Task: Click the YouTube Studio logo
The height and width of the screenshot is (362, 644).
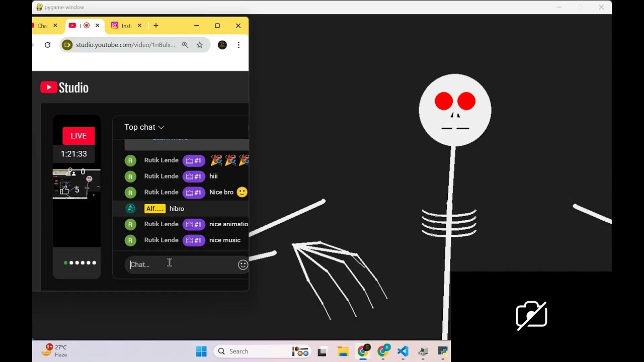Action: point(64,87)
